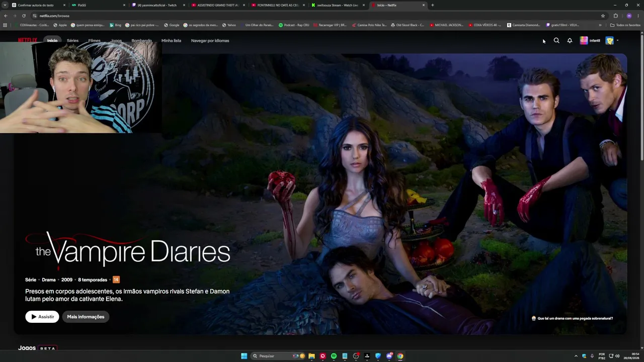Open the Netflix search magnifier icon

click(x=556, y=41)
